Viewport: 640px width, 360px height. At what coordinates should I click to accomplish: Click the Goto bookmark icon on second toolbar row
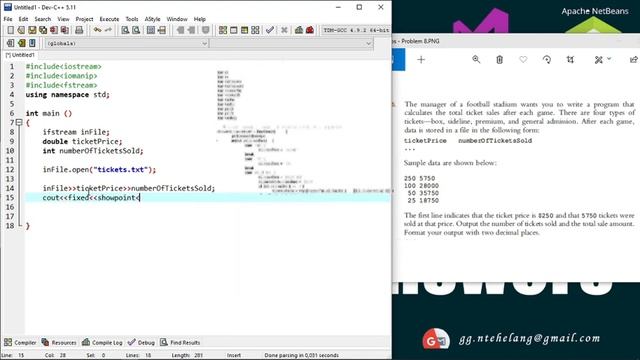[x=32, y=43]
